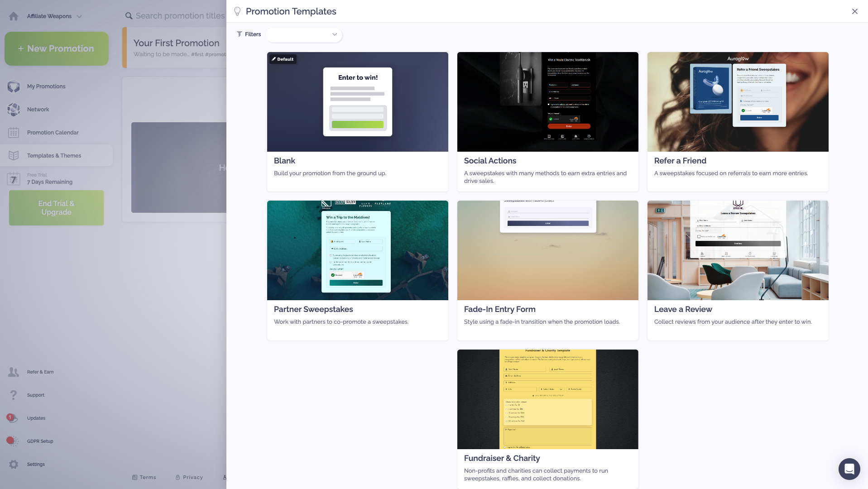Image resolution: width=868 pixels, height=489 pixels.
Task: Select the Default badge on the Blank template
Action: tap(283, 59)
